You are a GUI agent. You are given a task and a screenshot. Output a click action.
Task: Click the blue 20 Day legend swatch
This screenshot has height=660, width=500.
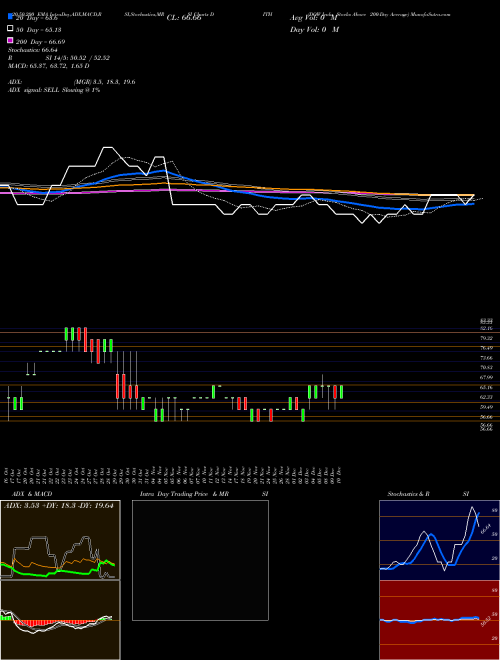(x=10, y=17)
